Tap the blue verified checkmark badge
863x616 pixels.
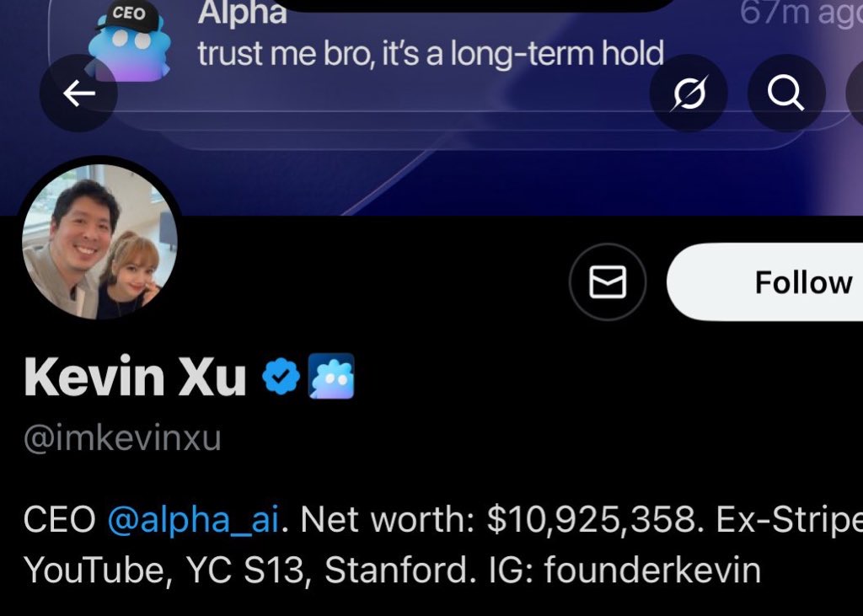(x=281, y=377)
